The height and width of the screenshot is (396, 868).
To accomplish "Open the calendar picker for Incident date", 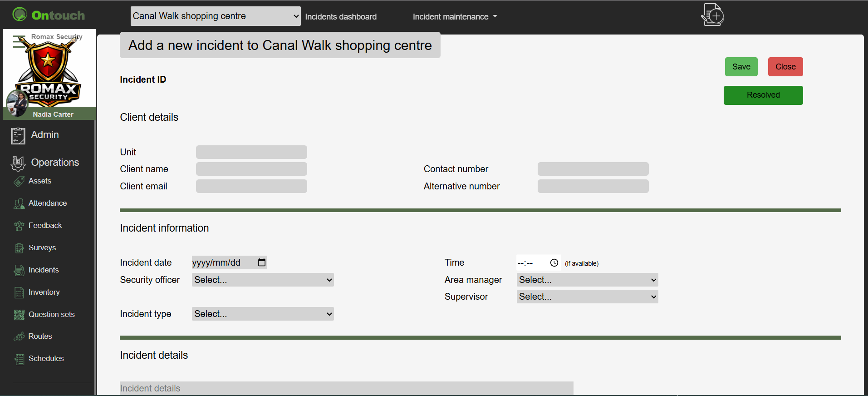I will (x=262, y=262).
